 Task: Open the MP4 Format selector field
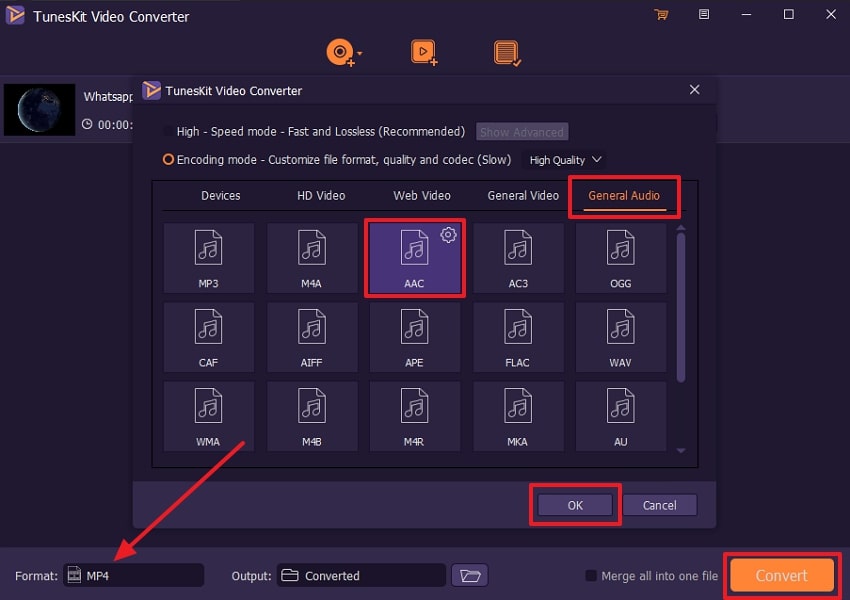(x=133, y=575)
